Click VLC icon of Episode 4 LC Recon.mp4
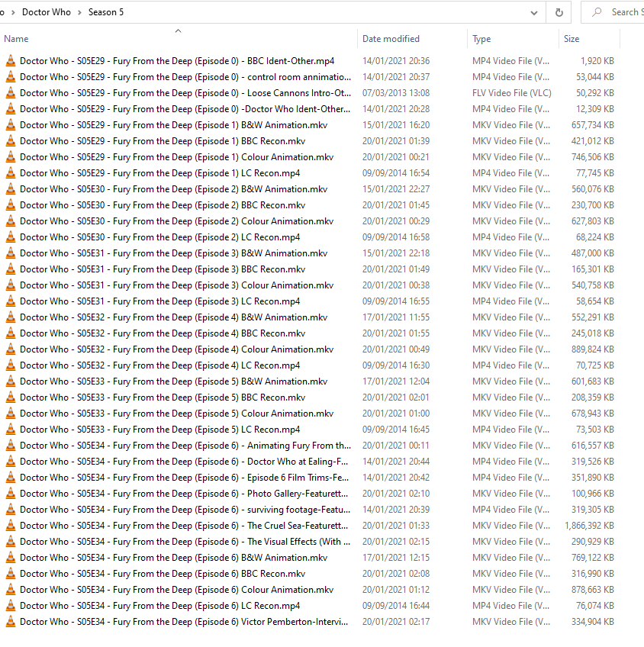This screenshot has height=647, width=644. click(x=11, y=365)
